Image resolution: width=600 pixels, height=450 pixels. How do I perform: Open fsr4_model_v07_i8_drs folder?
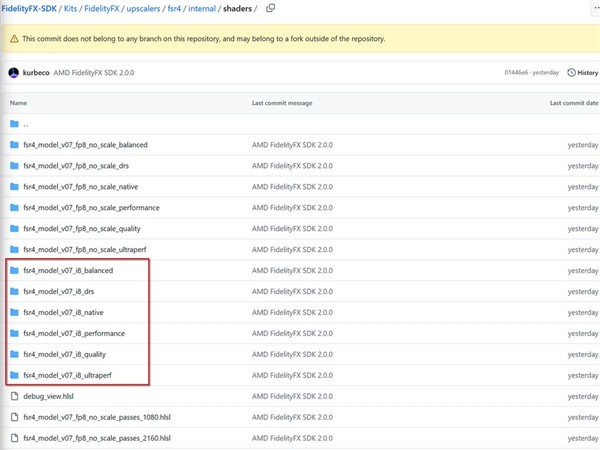pos(59,292)
